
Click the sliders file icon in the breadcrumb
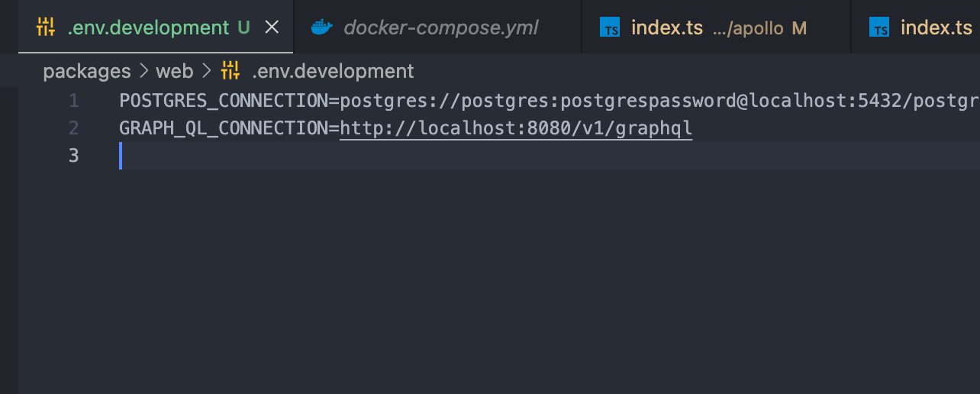pyautogui.click(x=230, y=71)
